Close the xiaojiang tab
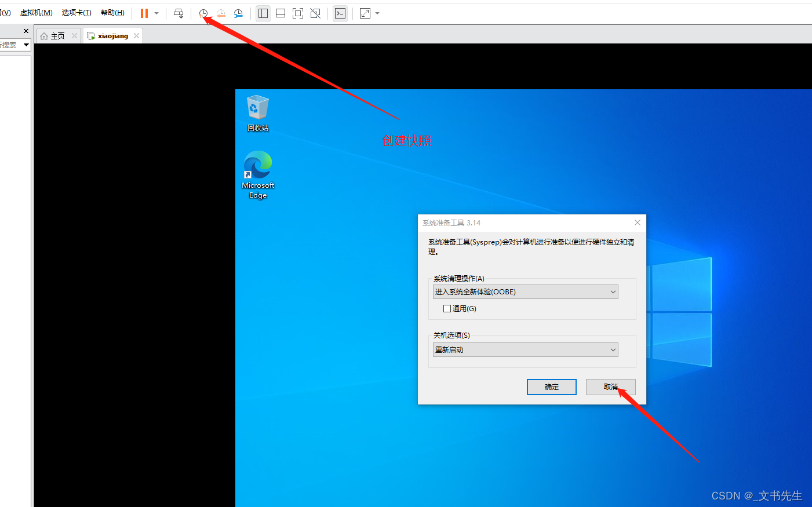 136,36
